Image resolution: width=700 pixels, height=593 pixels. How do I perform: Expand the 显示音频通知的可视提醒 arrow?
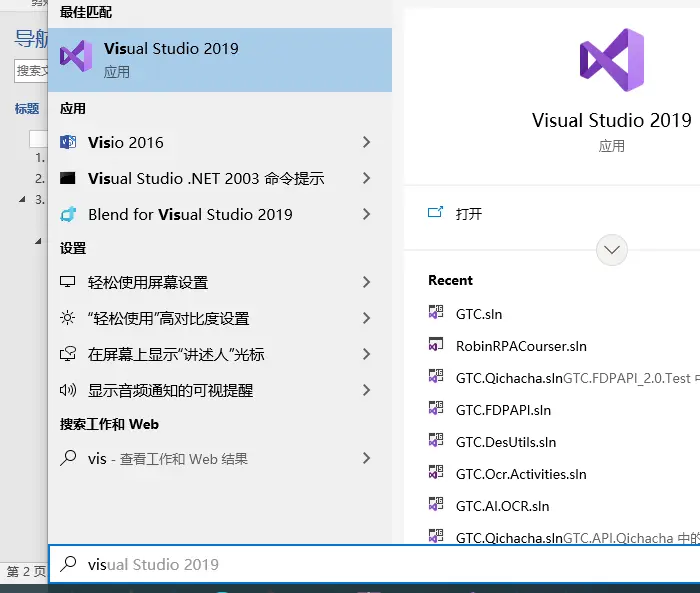367,391
